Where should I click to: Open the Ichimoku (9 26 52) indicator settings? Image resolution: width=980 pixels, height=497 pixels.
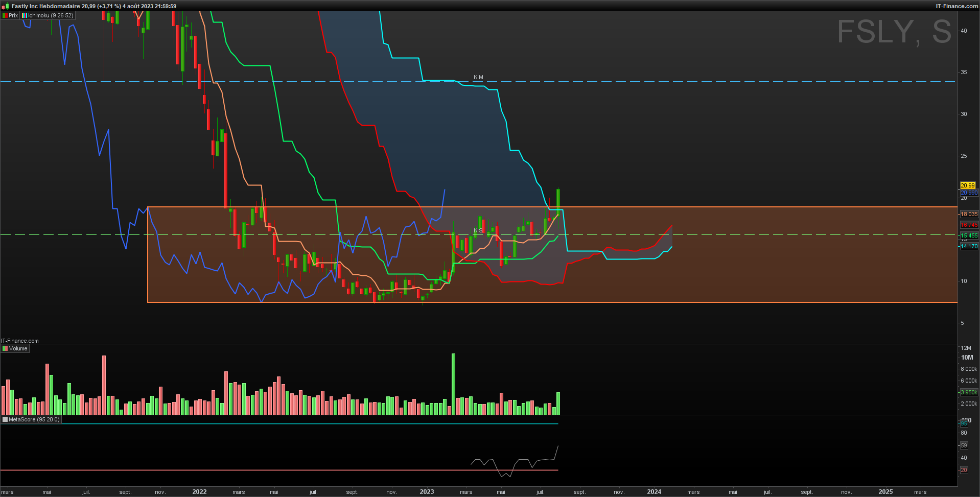point(51,15)
